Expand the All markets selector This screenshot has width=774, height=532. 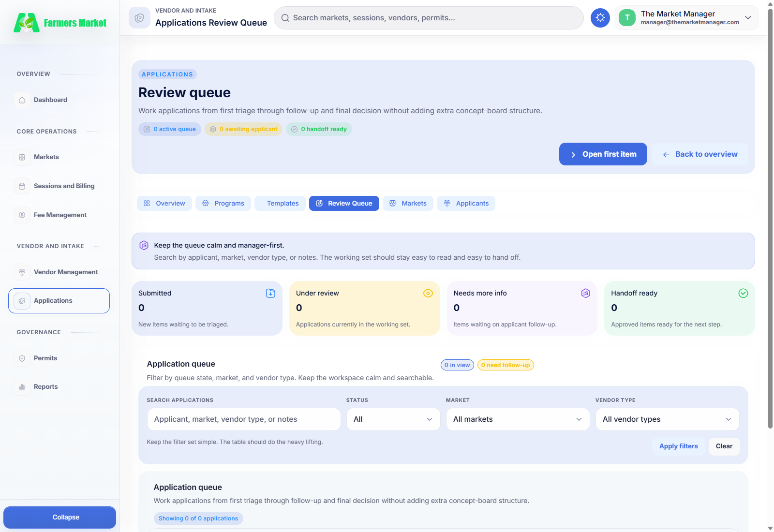tap(517, 419)
